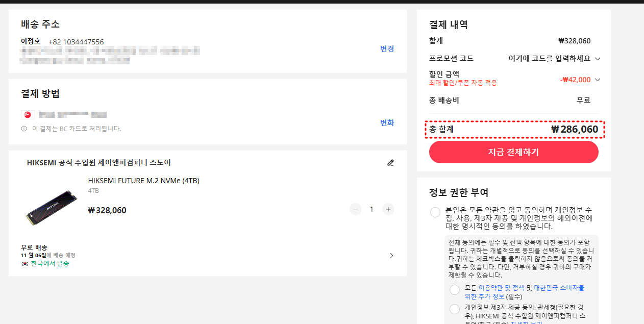The height and width of the screenshot is (324, 644).
Task: Open the SSD product thumbnail
Action: coord(51,207)
